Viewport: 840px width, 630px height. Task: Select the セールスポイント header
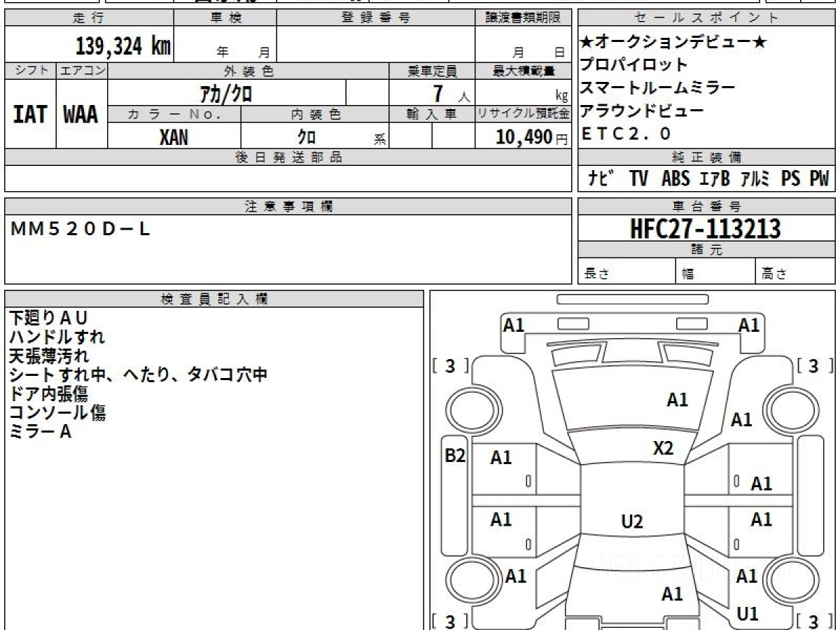click(x=706, y=17)
